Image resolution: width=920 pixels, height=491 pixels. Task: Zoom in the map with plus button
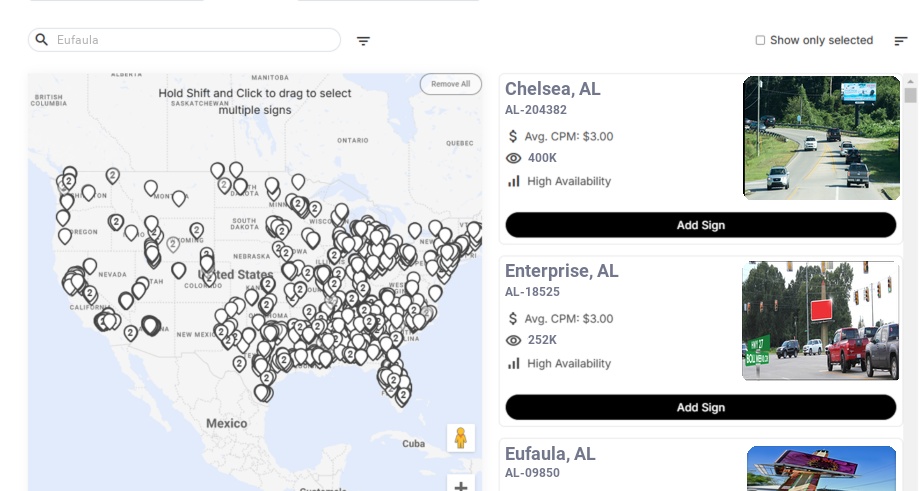pos(460,486)
